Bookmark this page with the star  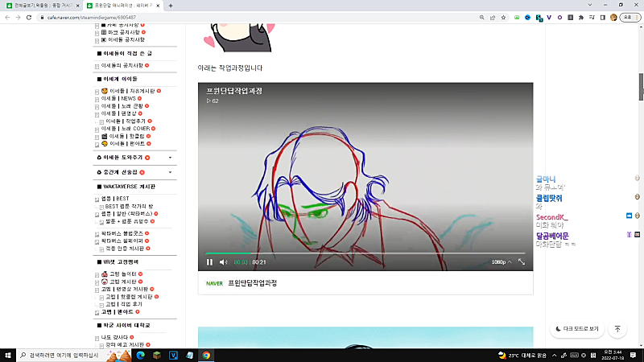503,18
